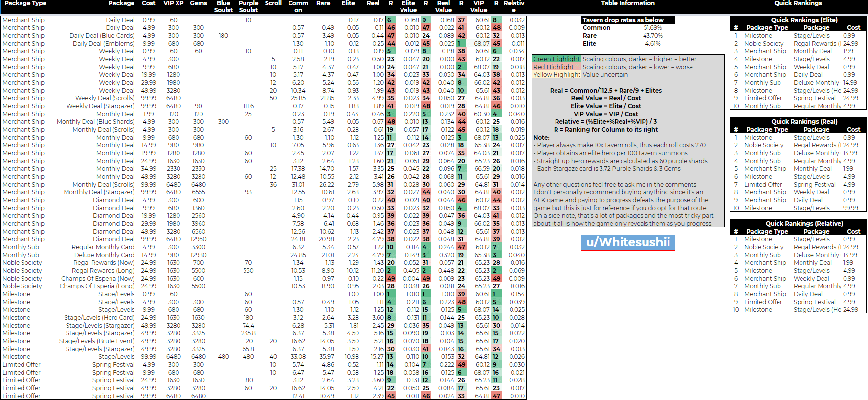Click the Real value "15.27"

click(x=377, y=357)
